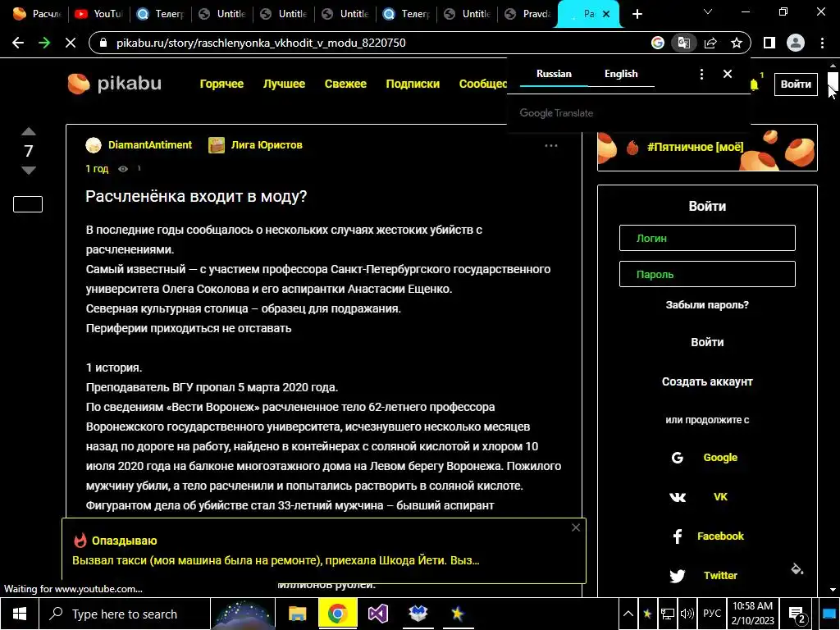840x630 pixels.
Task: Open Visual Studio from taskbar
Action: 377,614
